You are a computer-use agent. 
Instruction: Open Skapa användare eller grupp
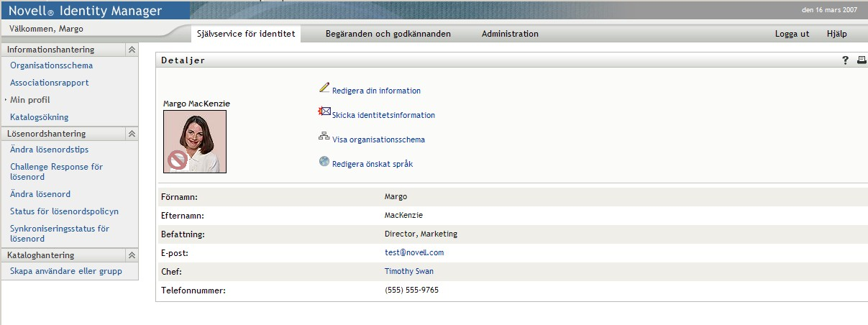(66, 271)
